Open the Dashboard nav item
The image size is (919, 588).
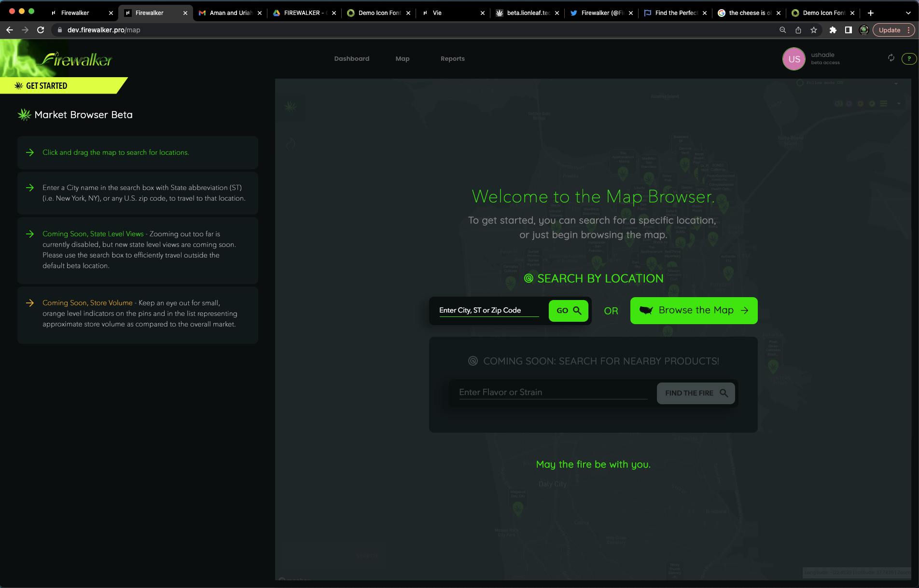click(352, 58)
